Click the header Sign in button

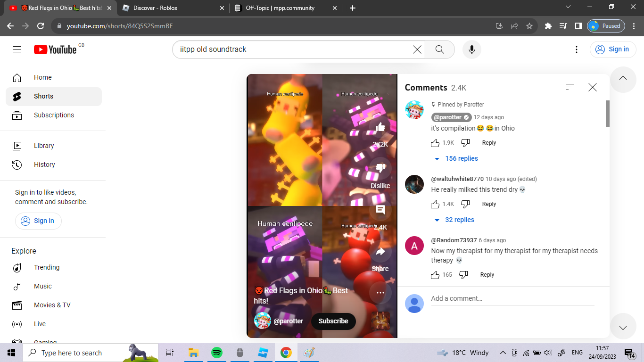[x=612, y=49]
